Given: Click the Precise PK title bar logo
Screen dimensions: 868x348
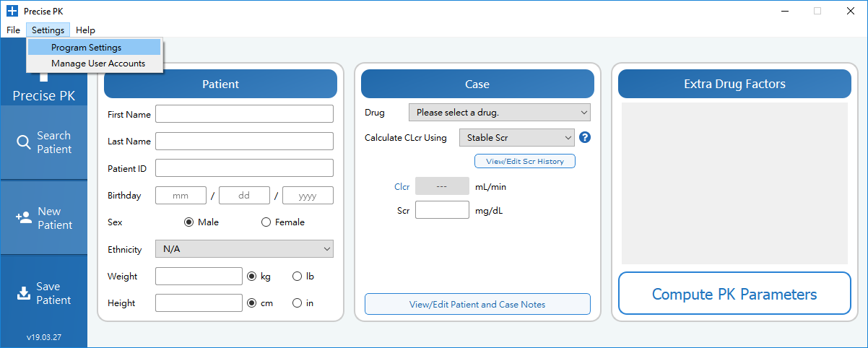Looking at the screenshot, I should tap(12, 11).
